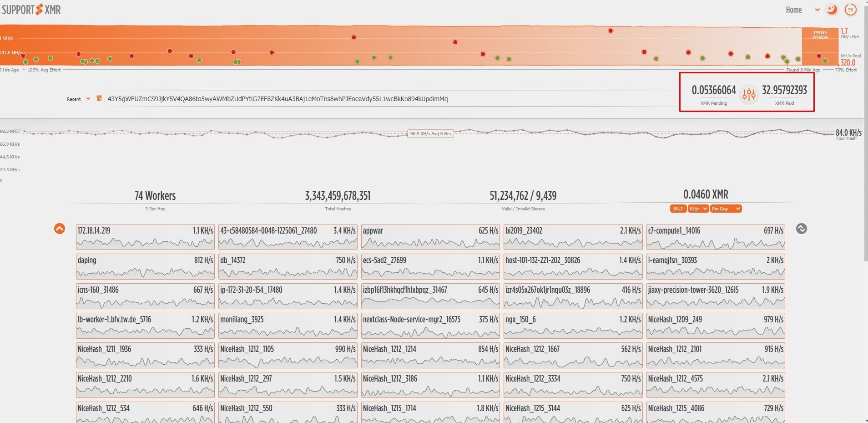Open worker card NiceHash_1211_1936

(x=145, y=355)
